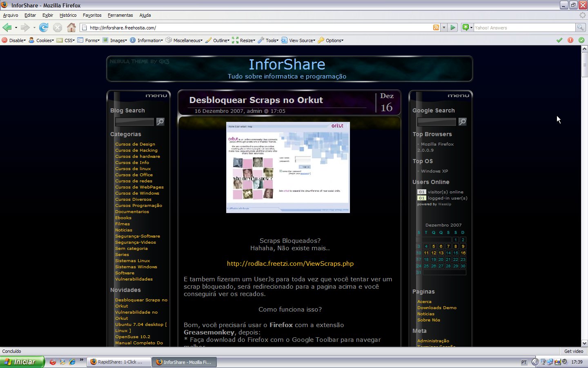Open Web Developer Images menu
The image size is (588, 368).
tap(115, 40)
